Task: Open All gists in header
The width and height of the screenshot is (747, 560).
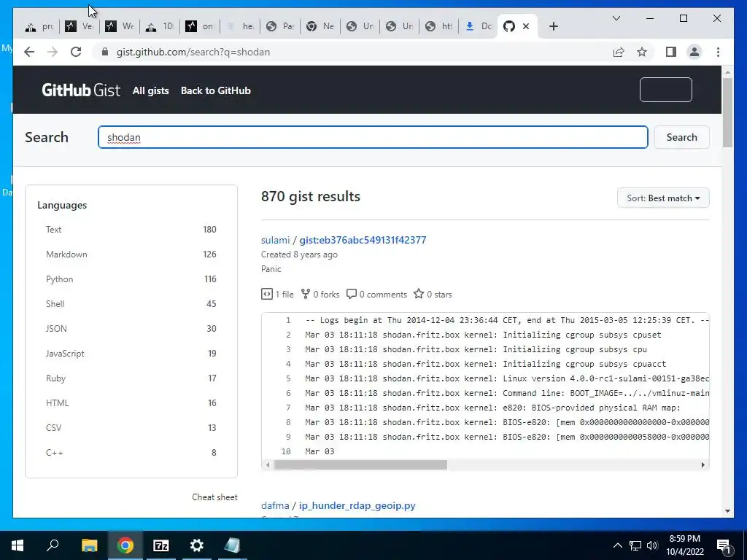Action: click(x=150, y=90)
